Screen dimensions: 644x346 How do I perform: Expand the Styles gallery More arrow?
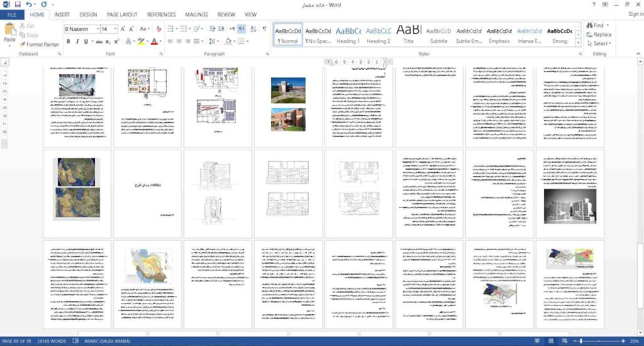(x=579, y=43)
